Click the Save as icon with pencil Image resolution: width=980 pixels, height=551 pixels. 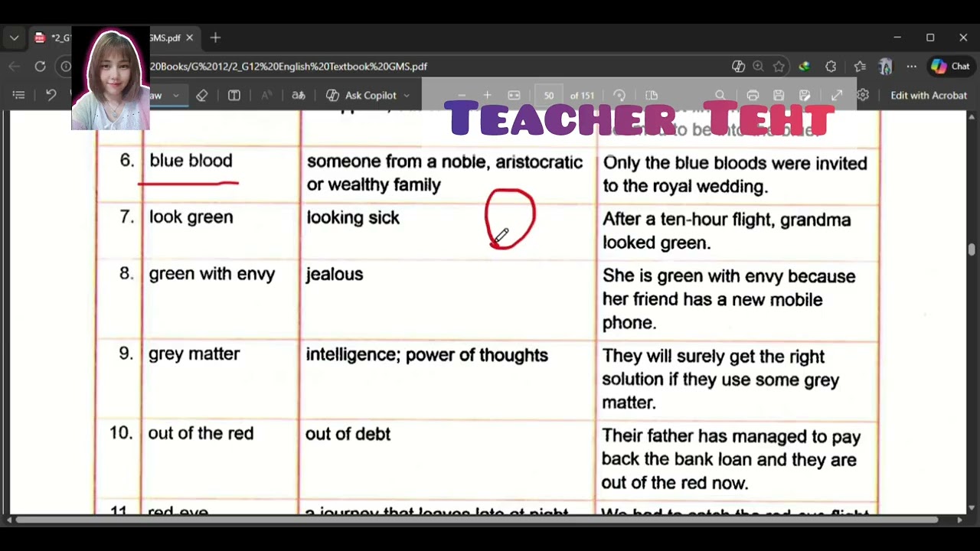805,95
